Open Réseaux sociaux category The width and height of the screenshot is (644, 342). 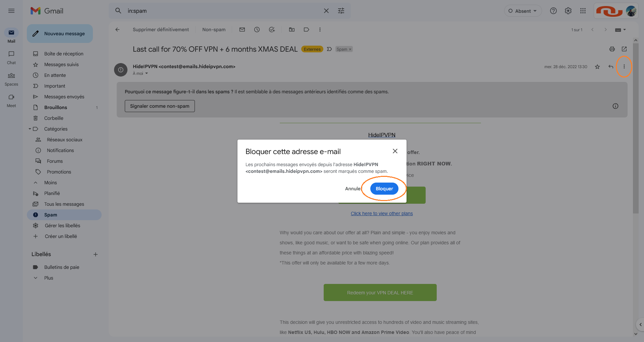(64, 140)
